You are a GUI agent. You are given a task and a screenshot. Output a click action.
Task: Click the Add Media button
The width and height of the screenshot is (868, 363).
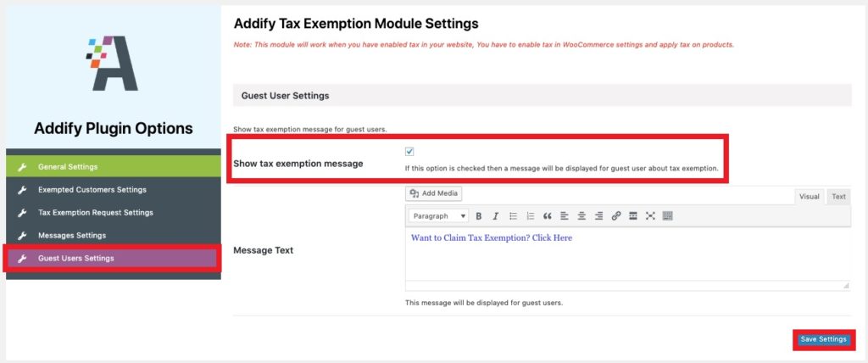tap(434, 193)
